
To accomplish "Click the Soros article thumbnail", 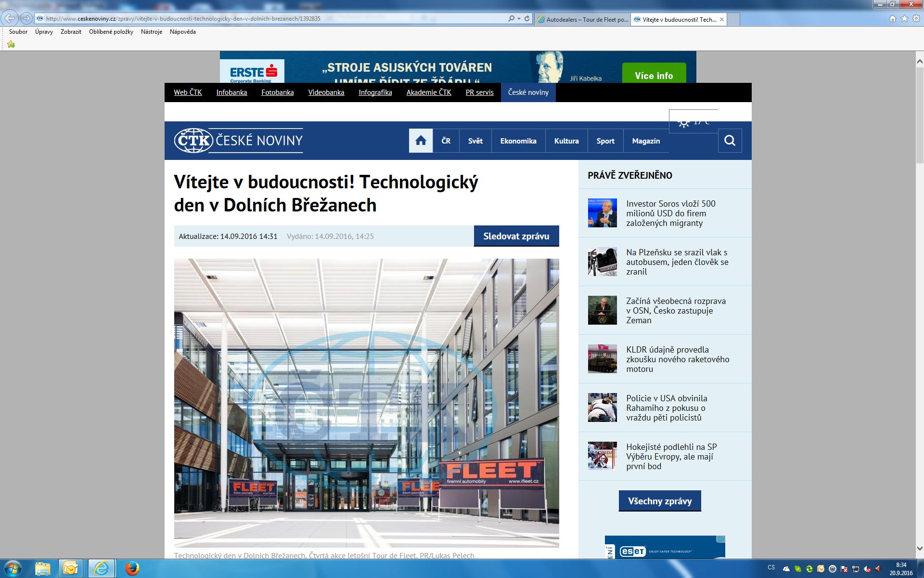I will [x=602, y=213].
